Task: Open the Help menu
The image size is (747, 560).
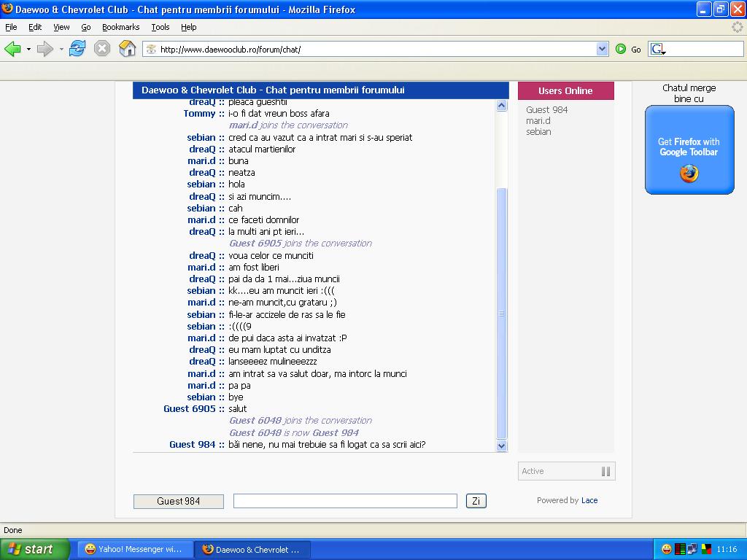Action: 189,27
